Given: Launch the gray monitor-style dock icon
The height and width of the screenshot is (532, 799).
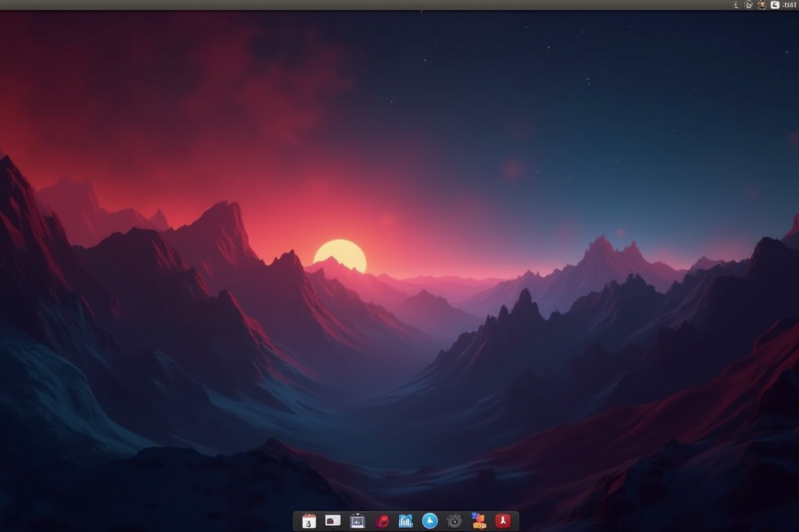Looking at the screenshot, I should pyautogui.click(x=357, y=521).
